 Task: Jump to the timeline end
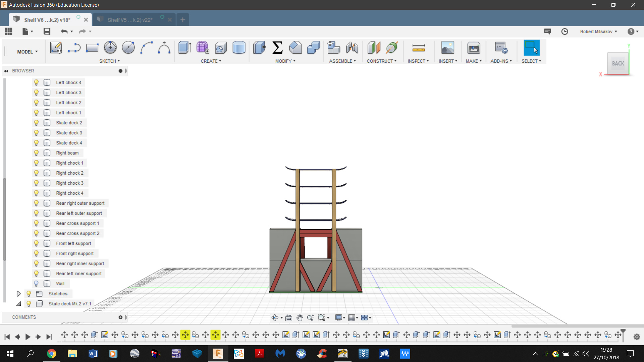(x=49, y=337)
